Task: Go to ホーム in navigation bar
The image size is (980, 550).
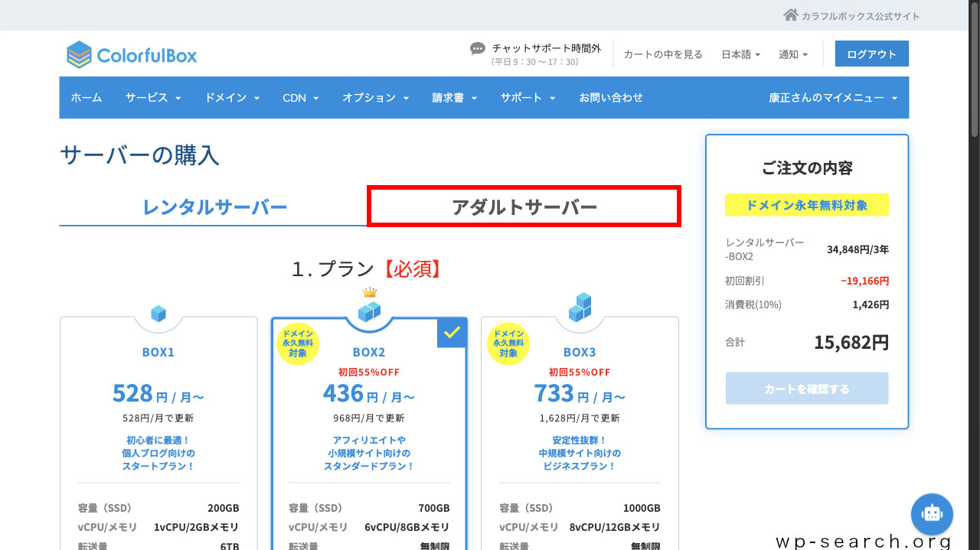Action: coord(87,97)
